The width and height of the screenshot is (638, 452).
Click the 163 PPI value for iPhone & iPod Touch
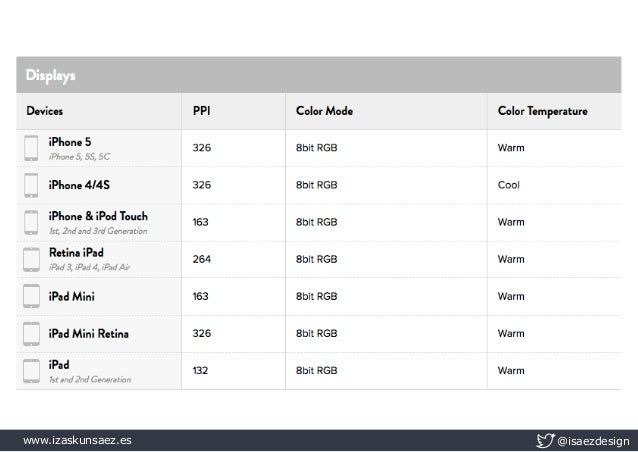point(201,222)
